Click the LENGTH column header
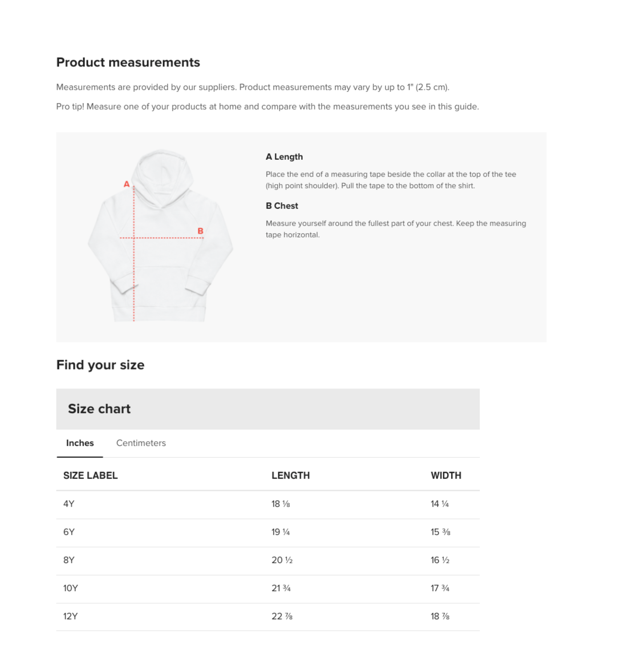The image size is (631, 672). point(291,475)
